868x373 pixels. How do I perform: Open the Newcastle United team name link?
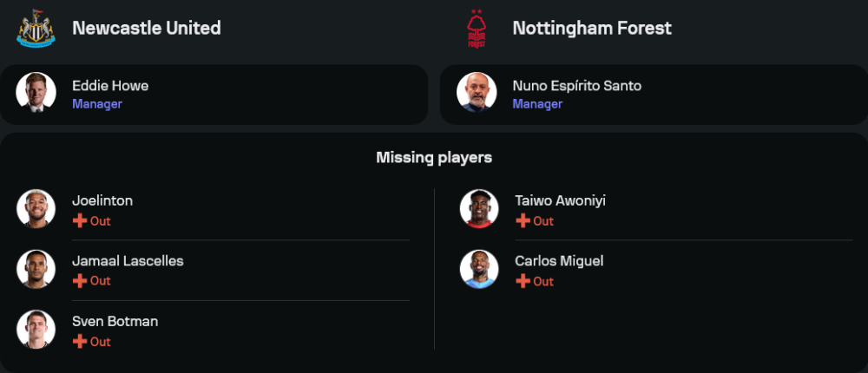tap(146, 28)
